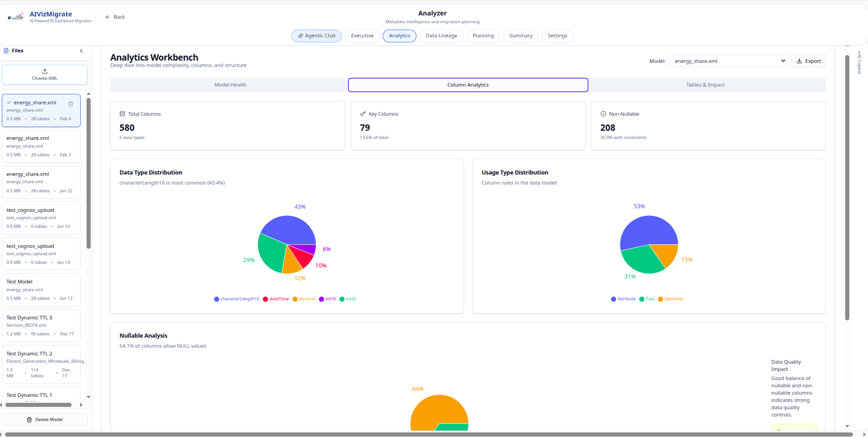Select Test Dynamic TTL 2 entry
The width and height of the screenshot is (868, 437).
tap(41, 365)
